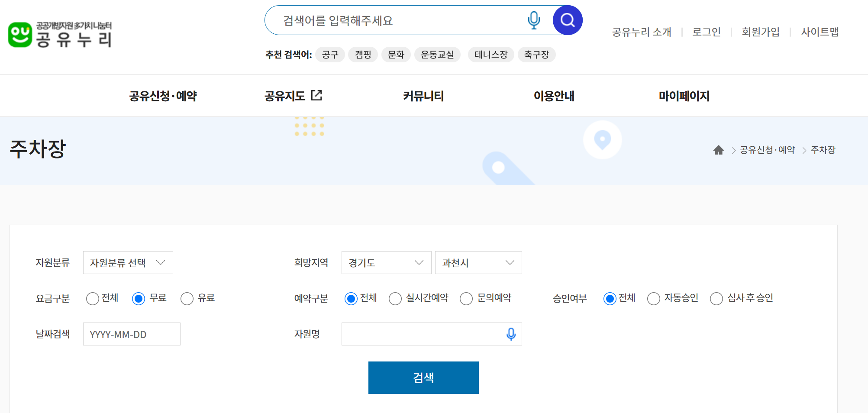This screenshot has height=413, width=868.
Task: Click the search magnifier icon
Action: click(x=567, y=20)
